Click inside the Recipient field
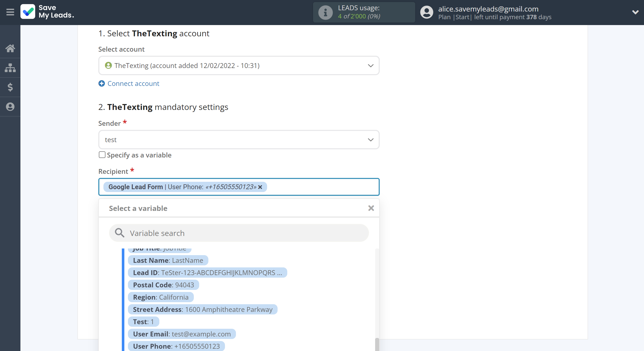The width and height of the screenshot is (644, 351). (x=239, y=187)
